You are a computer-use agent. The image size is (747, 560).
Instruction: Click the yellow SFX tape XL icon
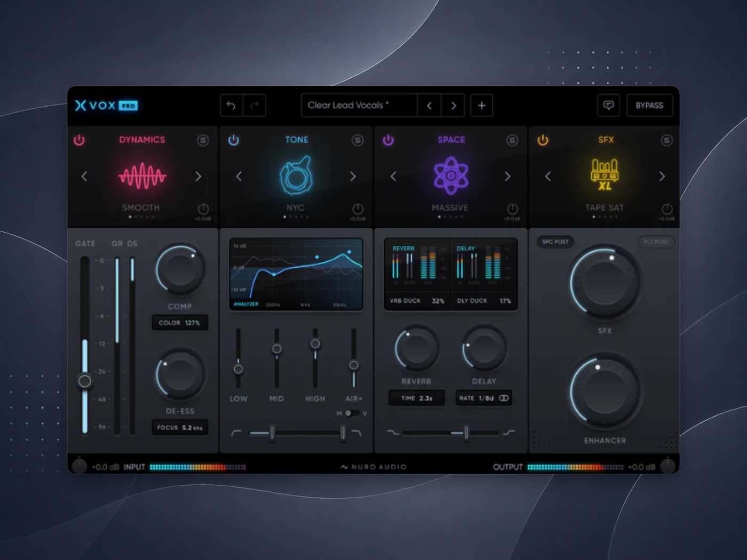click(x=605, y=174)
